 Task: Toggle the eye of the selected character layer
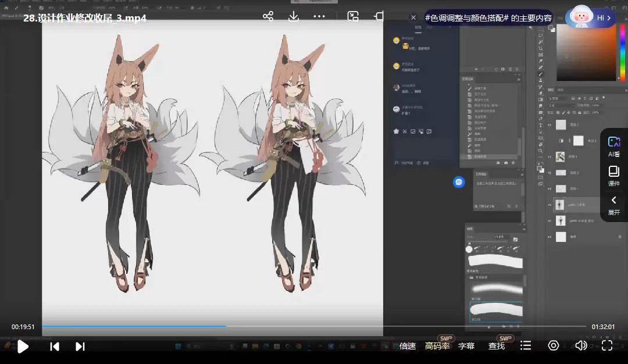tap(549, 205)
